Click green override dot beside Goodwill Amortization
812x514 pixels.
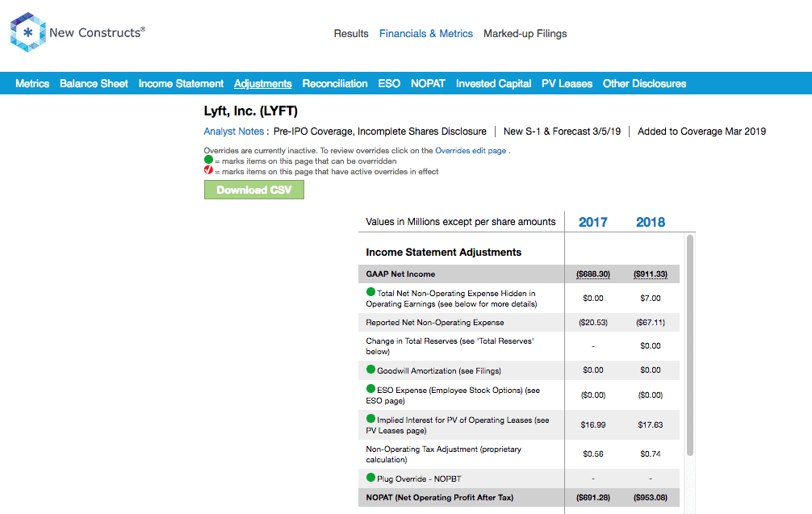coord(370,369)
